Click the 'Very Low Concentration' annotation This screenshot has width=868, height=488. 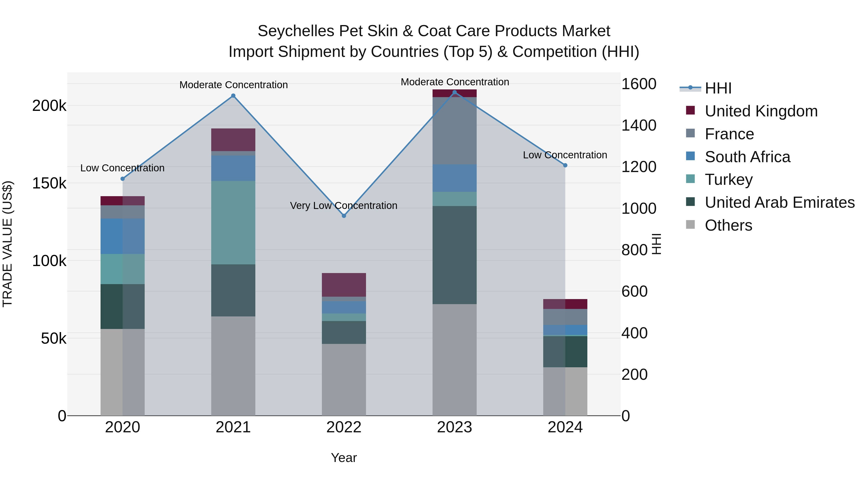(x=344, y=205)
